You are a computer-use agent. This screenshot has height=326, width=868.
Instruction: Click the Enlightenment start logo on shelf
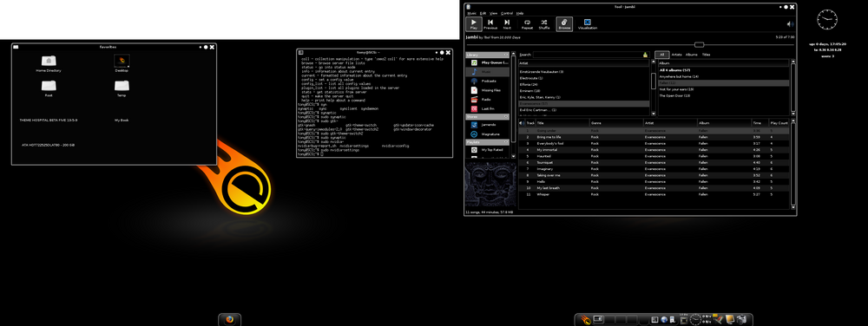click(586, 319)
